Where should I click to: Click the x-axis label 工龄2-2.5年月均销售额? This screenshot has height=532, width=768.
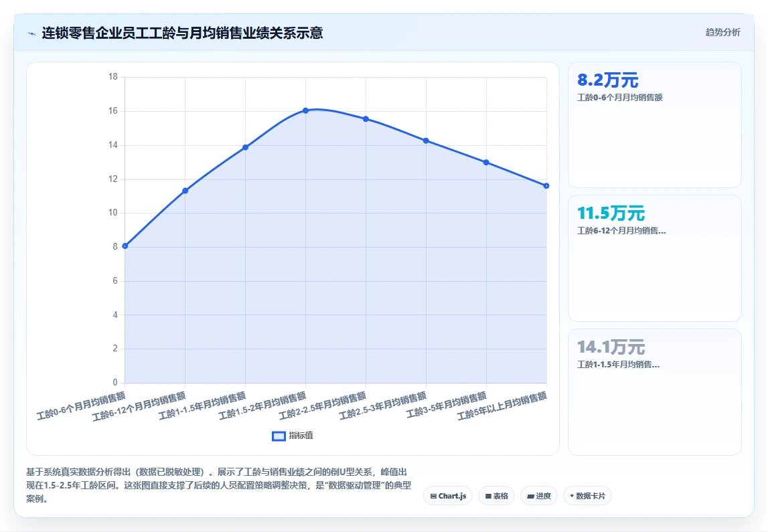click(323, 406)
